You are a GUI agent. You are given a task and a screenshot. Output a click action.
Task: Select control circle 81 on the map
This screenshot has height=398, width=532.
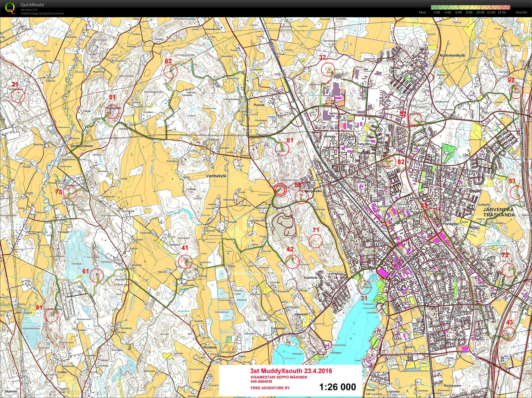282,149
